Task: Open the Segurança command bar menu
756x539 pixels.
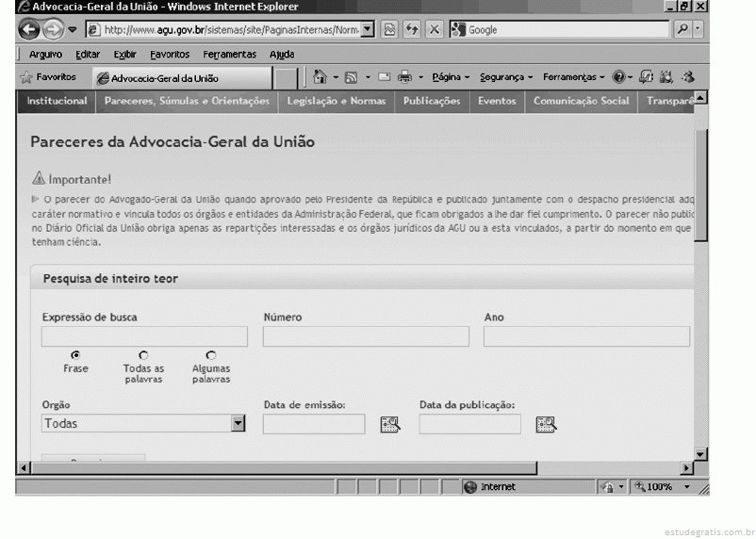Action: (506, 77)
